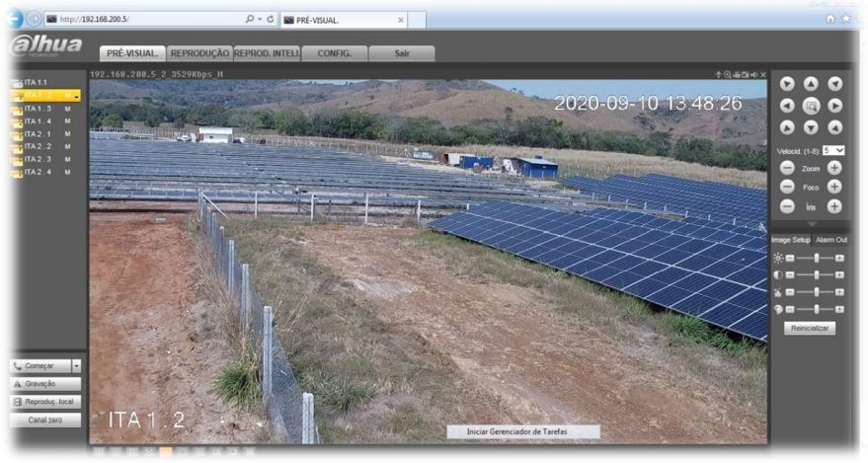Image resolution: width=868 pixels, height=463 pixels.
Task: Increase Íris with the plus button
Action: tap(834, 206)
